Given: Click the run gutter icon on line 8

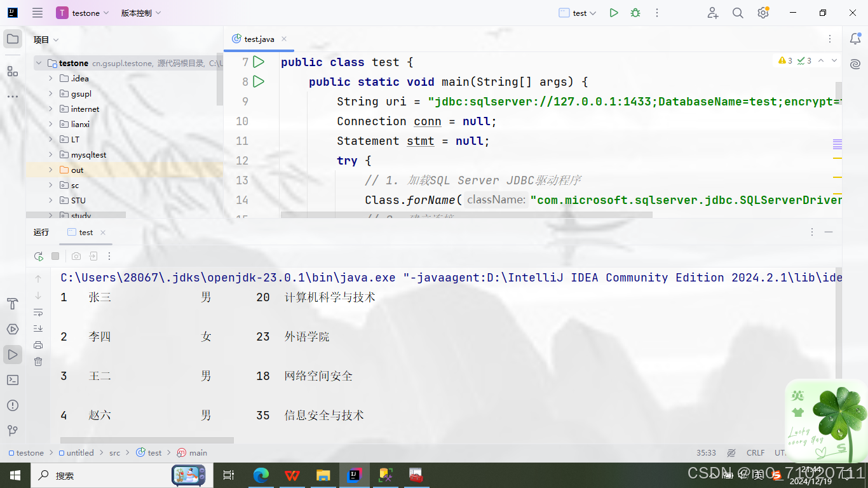Looking at the screenshot, I should point(259,81).
